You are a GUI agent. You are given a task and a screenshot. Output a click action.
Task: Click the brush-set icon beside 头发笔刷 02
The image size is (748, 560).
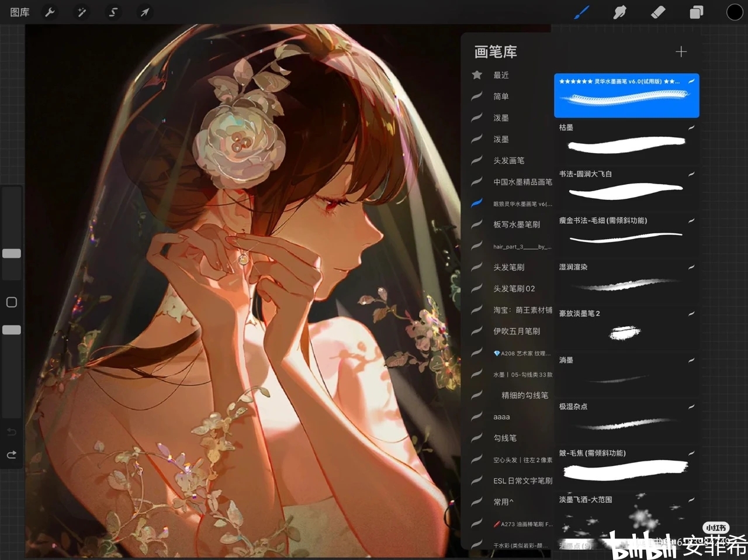click(477, 288)
